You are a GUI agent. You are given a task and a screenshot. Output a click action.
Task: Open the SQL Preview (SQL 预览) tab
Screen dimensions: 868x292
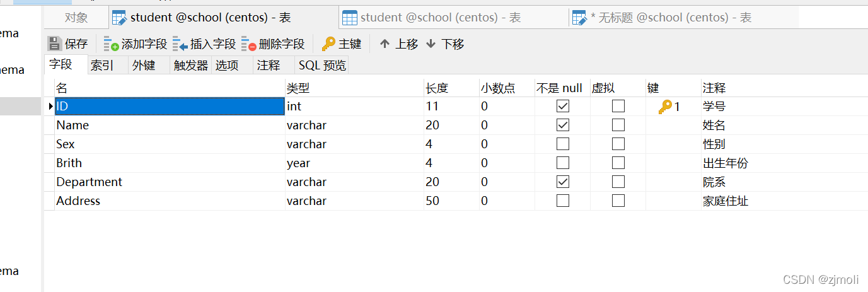pyautogui.click(x=322, y=65)
